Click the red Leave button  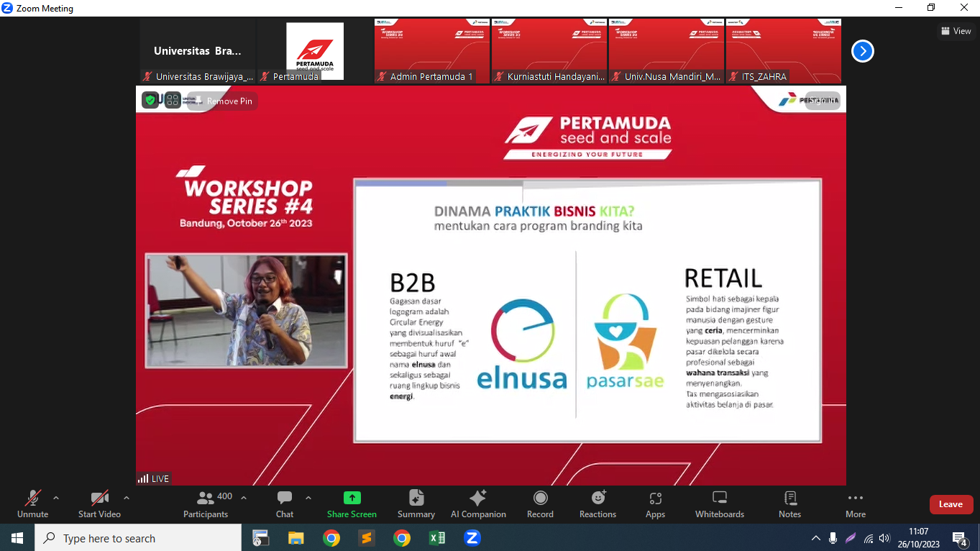pos(951,504)
